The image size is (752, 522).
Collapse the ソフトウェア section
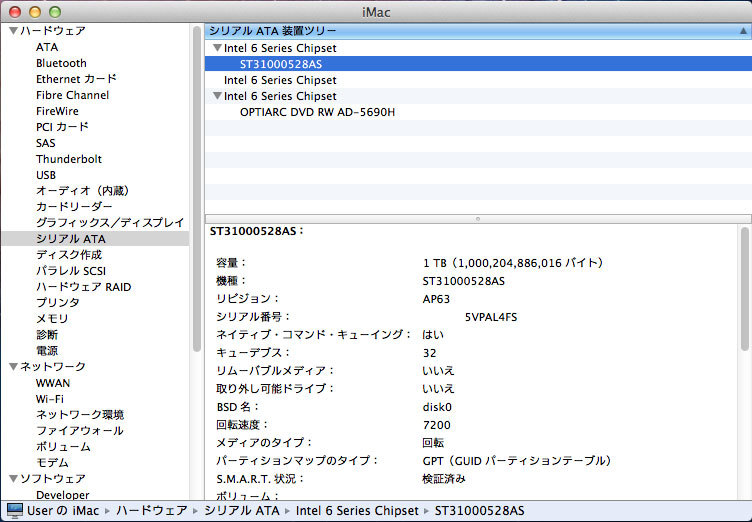click(x=13, y=478)
